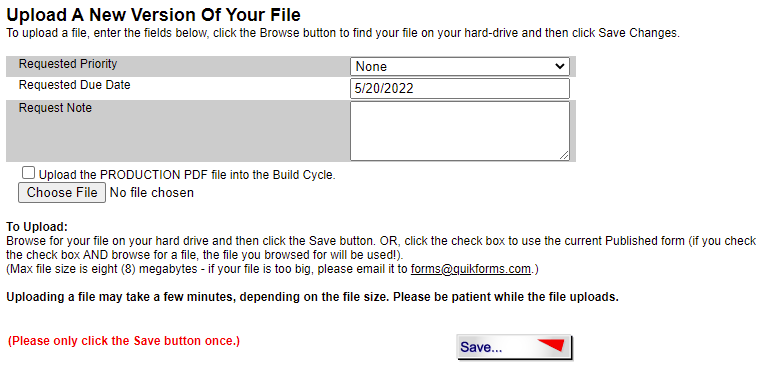Open the Requested Priority dropdown showing None
757x368 pixels.
pyautogui.click(x=460, y=67)
